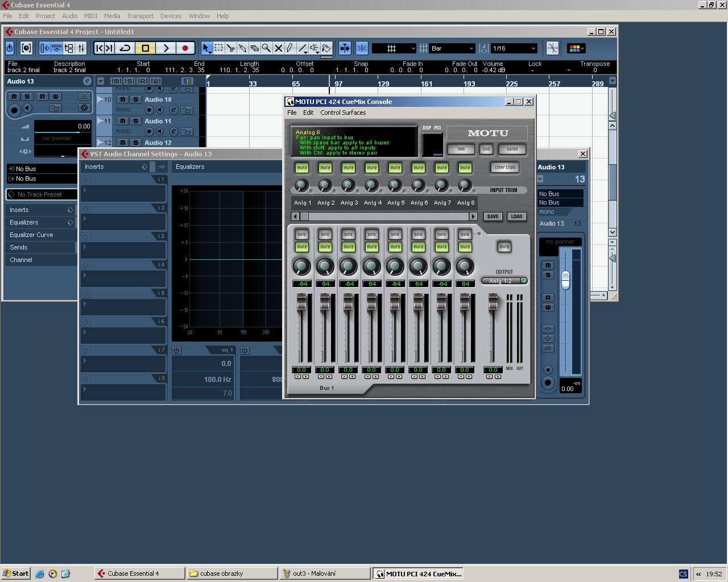Toggle mute on Anlg 1 input trim
The image size is (728, 582).
tap(301, 168)
